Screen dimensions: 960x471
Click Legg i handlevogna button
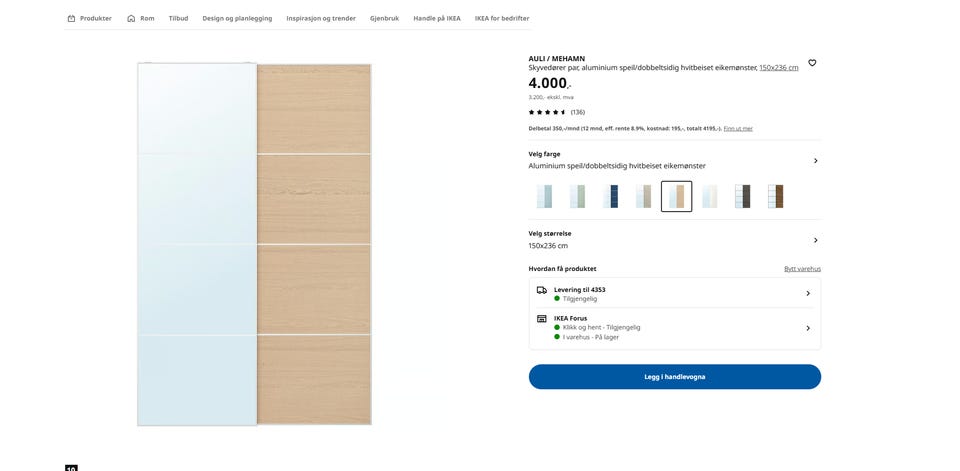[x=674, y=377]
